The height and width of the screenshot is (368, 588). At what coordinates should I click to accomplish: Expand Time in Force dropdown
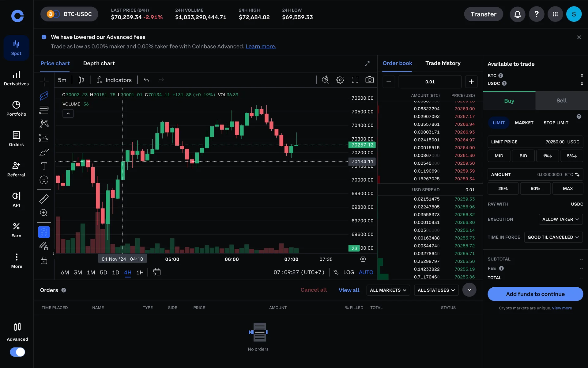(553, 237)
